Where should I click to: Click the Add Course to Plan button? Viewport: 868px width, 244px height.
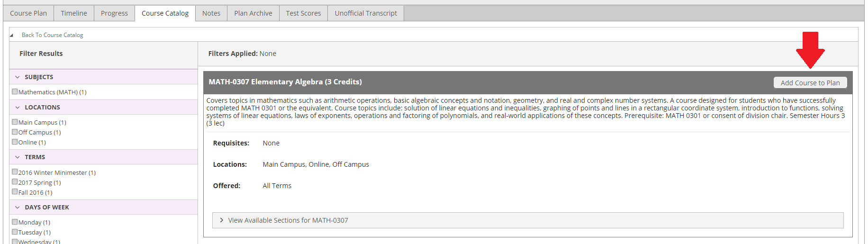coord(810,82)
